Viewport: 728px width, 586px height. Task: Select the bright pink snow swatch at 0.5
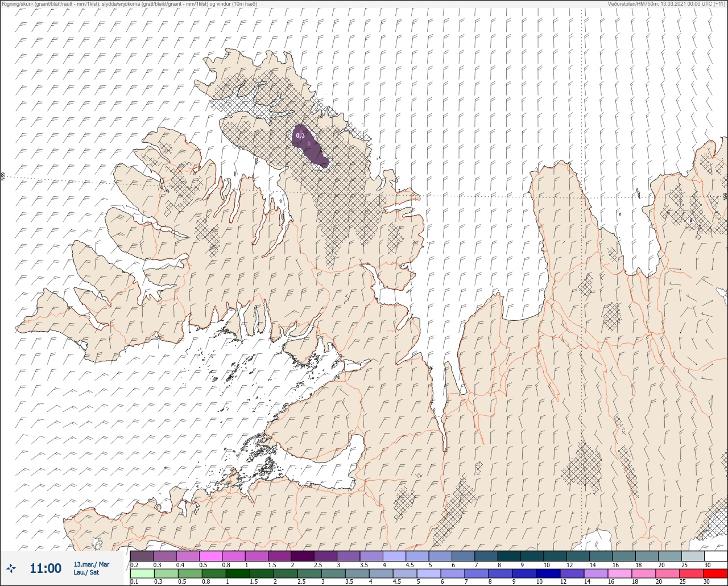pyautogui.click(x=211, y=556)
